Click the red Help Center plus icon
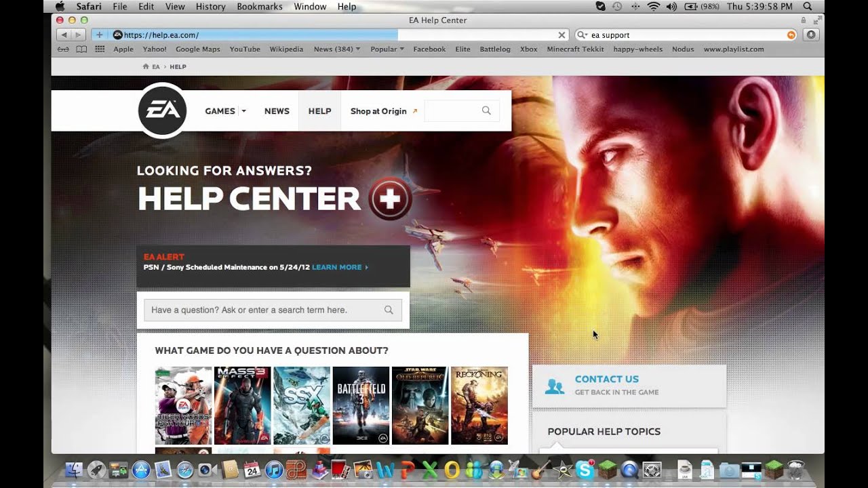 (390, 199)
